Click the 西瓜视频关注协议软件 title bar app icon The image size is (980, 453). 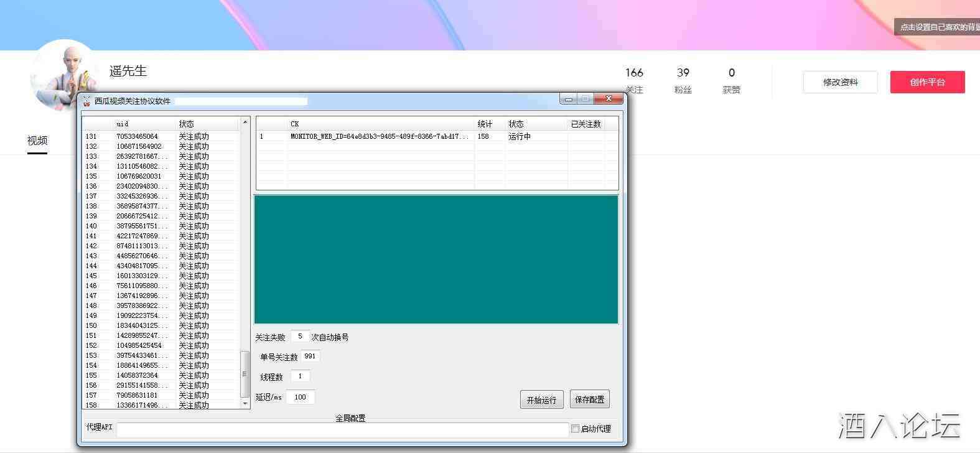[86, 101]
